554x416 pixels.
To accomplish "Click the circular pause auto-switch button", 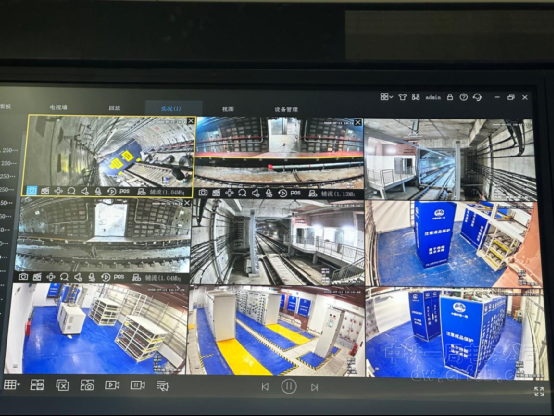I will tap(289, 386).
